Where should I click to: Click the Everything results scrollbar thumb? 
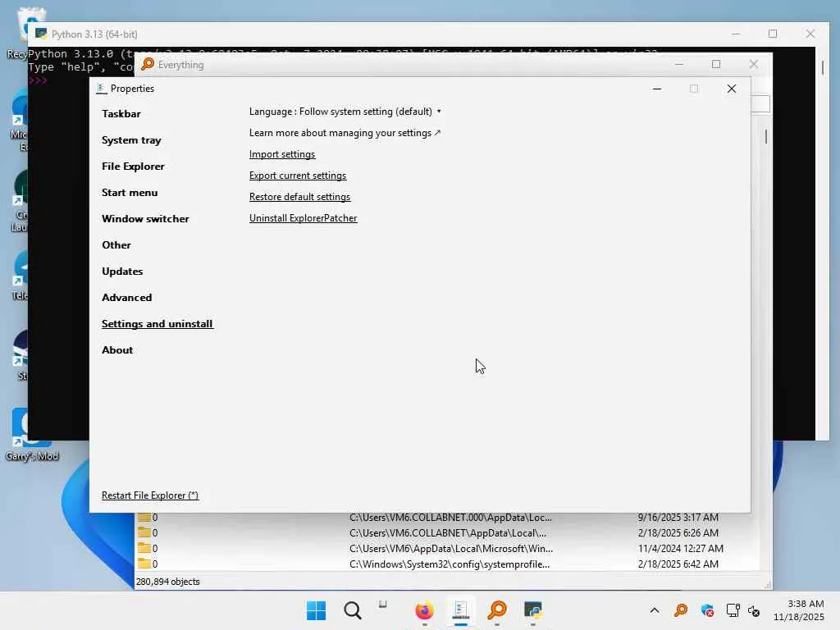[x=766, y=136]
